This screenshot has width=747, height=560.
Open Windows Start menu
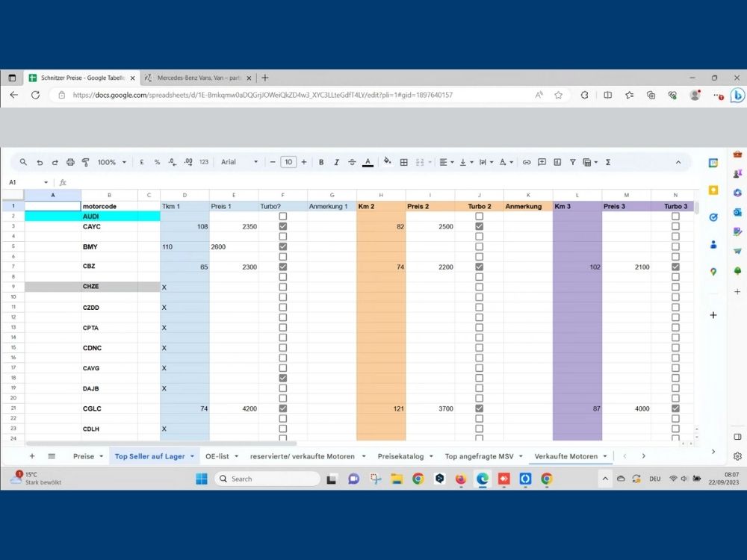(x=202, y=479)
